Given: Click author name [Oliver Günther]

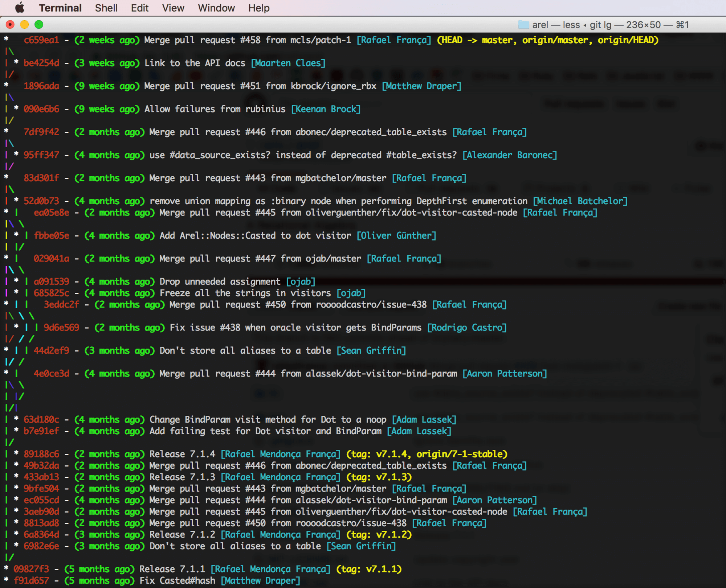Looking at the screenshot, I should coord(396,235).
